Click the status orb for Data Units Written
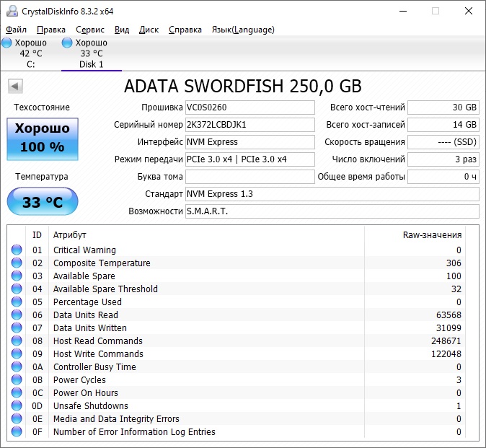 click(x=17, y=328)
